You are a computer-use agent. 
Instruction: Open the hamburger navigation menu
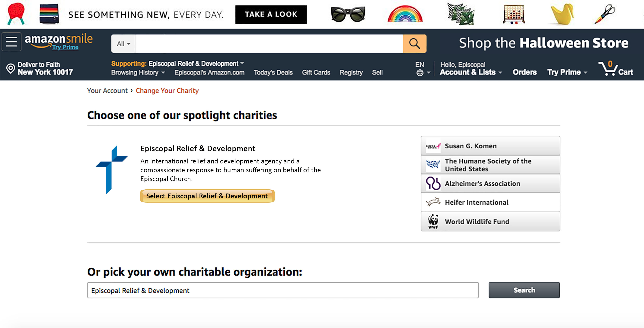(11, 42)
